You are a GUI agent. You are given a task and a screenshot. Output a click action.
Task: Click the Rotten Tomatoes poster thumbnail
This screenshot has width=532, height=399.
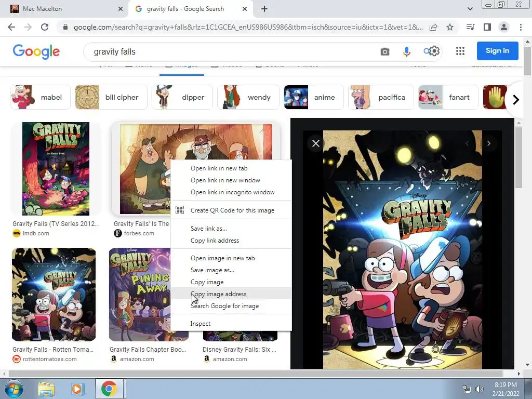point(54,295)
